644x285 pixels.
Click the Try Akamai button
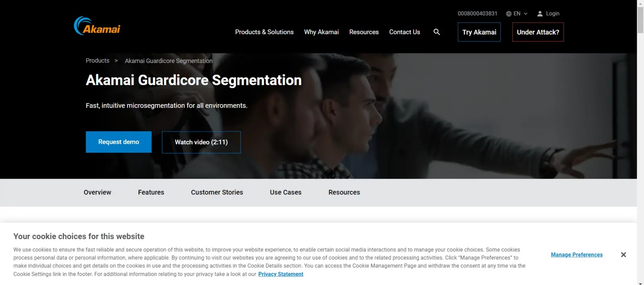(x=479, y=32)
